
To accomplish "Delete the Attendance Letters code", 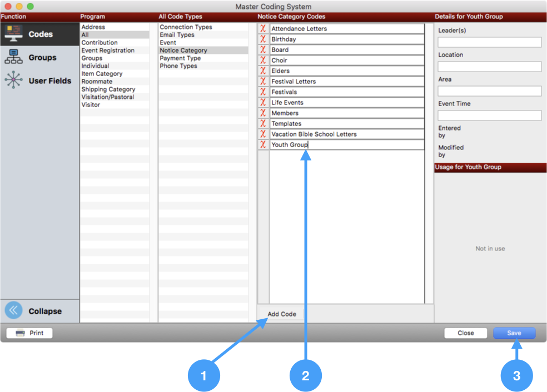I will pyautogui.click(x=263, y=28).
